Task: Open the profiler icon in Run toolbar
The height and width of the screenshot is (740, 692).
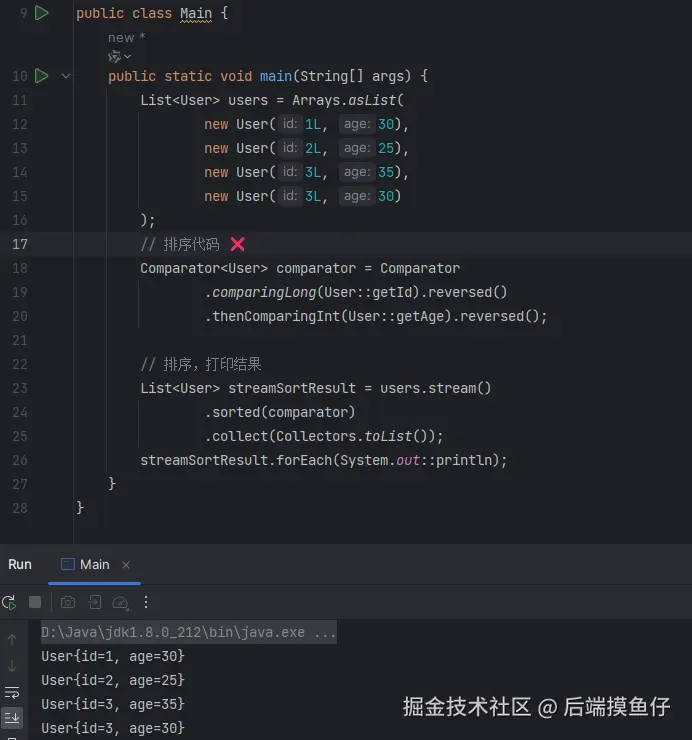Action: click(x=120, y=603)
